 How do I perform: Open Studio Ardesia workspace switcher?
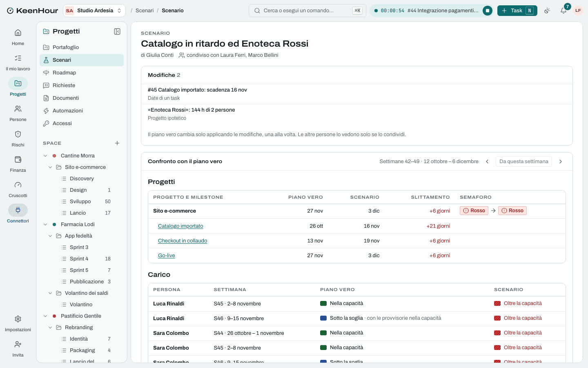tap(94, 11)
